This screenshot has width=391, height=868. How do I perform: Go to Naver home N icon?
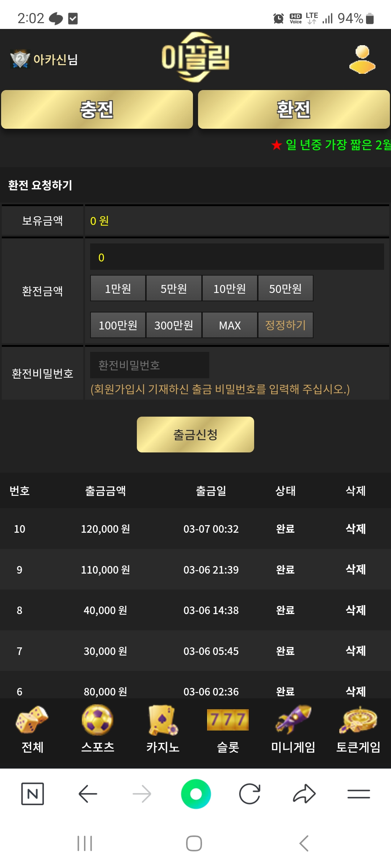pyautogui.click(x=33, y=794)
